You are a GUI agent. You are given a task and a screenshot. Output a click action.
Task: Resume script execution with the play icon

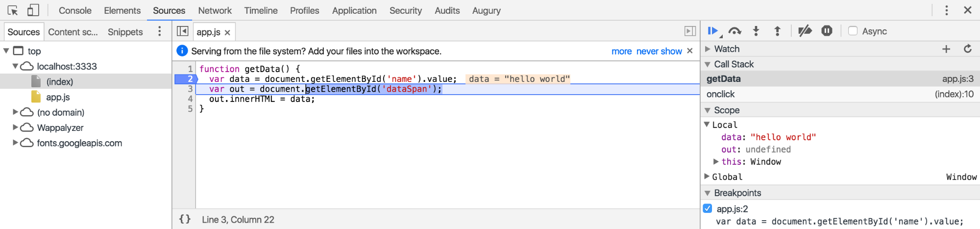(713, 31)
